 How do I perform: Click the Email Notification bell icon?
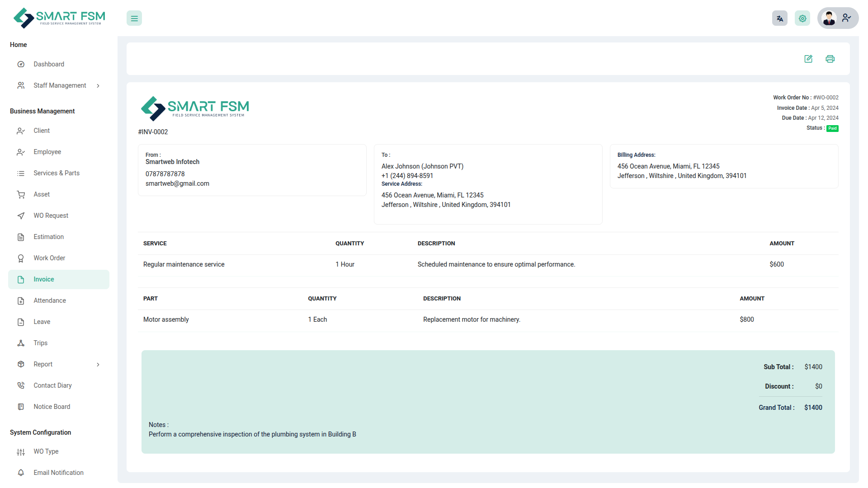(21, 473)
